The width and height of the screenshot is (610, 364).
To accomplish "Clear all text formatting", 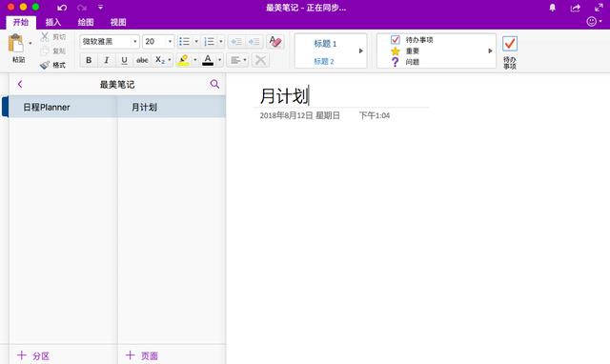I will click(275, 41).
